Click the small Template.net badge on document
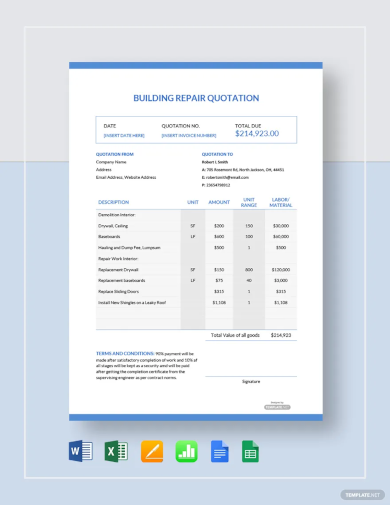Screen dimensions: 390x505 [x=277, y=407]
